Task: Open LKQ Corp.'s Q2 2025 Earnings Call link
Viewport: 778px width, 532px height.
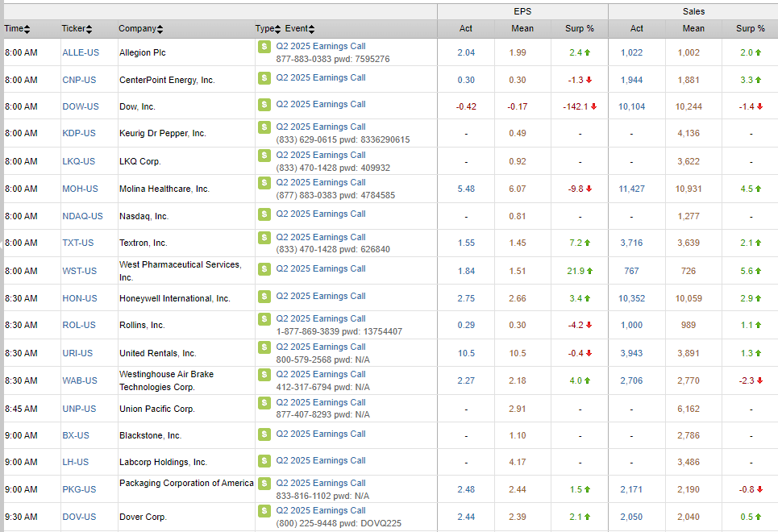Action: pyautogui.click(x=321, y=156)
